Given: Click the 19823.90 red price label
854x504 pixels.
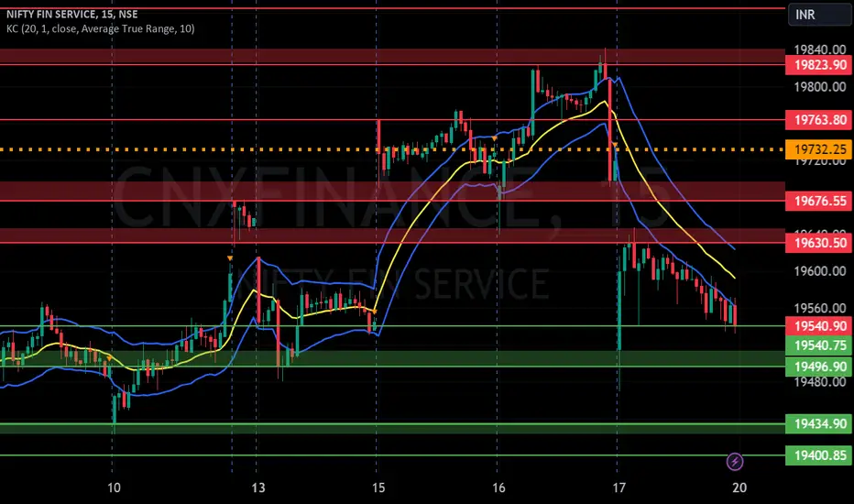Looking at the screenshot, I should point(819,65).
